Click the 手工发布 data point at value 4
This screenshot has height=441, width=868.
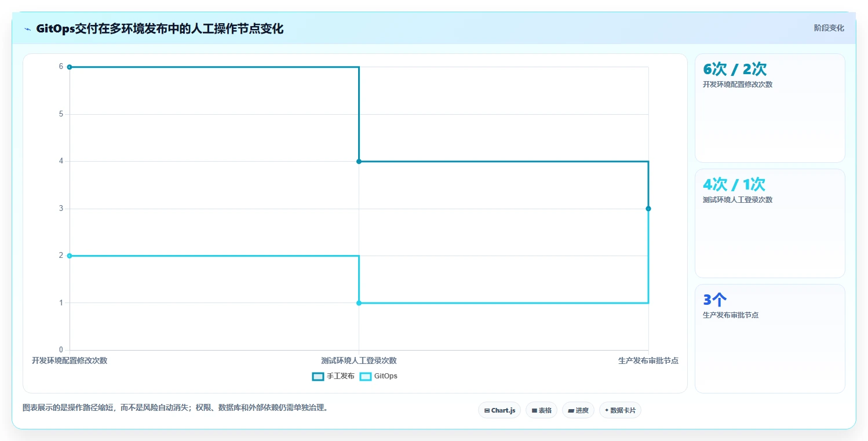tap(359, 161)
